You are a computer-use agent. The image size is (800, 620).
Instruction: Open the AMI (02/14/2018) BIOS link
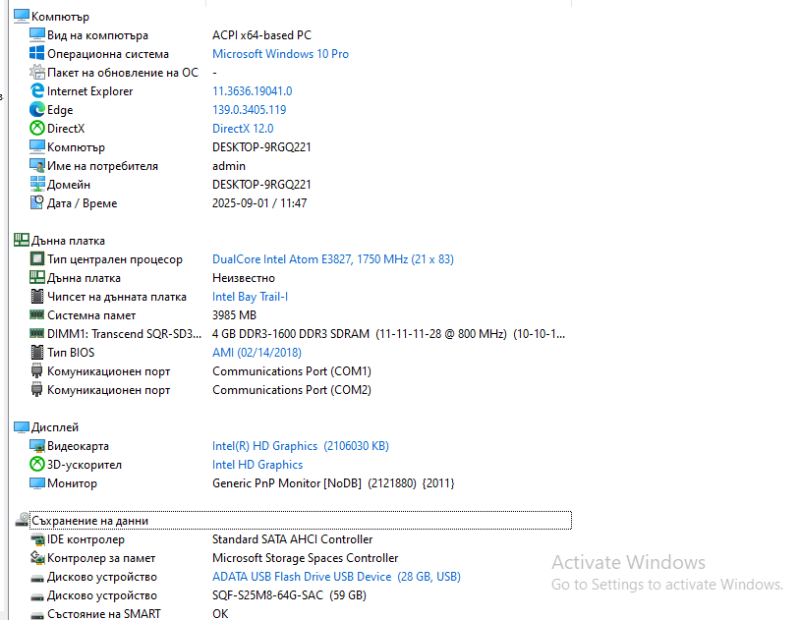(256, 352)
